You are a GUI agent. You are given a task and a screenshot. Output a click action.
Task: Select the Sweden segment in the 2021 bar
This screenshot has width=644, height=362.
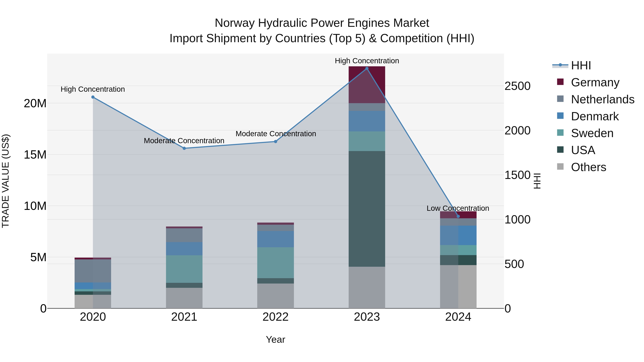(184, 269)
